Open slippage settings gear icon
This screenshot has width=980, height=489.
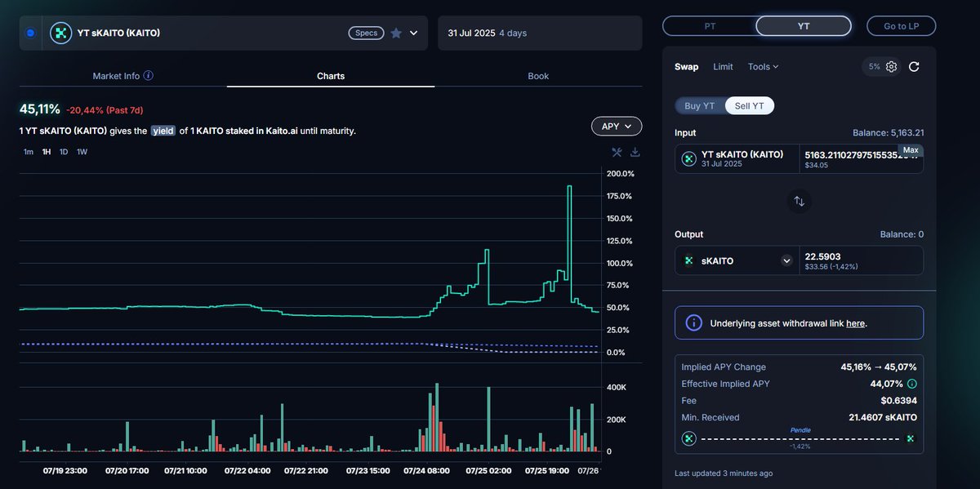pos(891,67)
